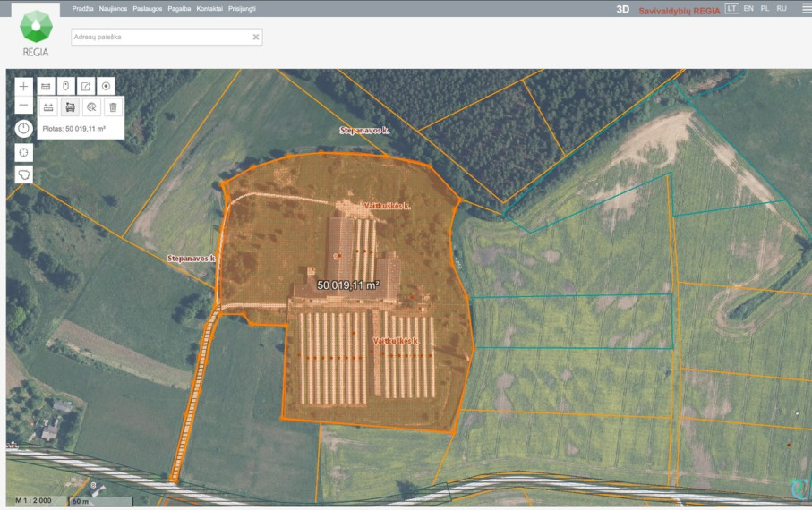The width and height of the screenshot is (812, 510).
Task: Click the Plotas: 50 019,11 m² result text
Action: (x=74, y=129)
